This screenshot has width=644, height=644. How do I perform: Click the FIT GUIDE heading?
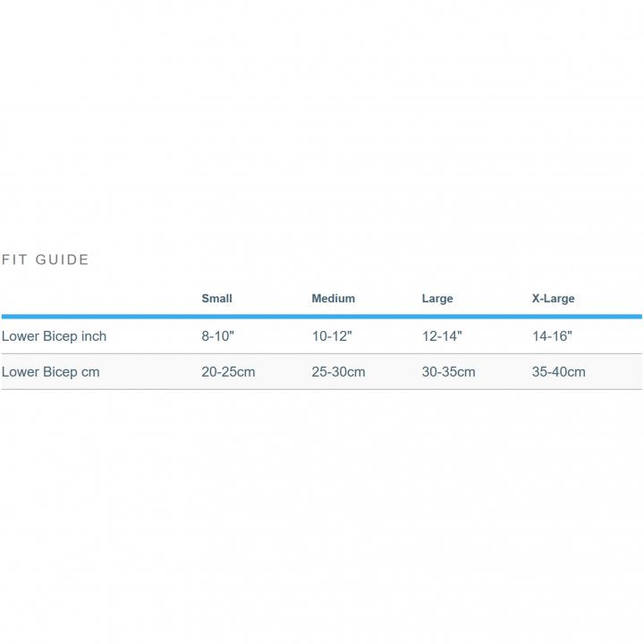[46, 260]
